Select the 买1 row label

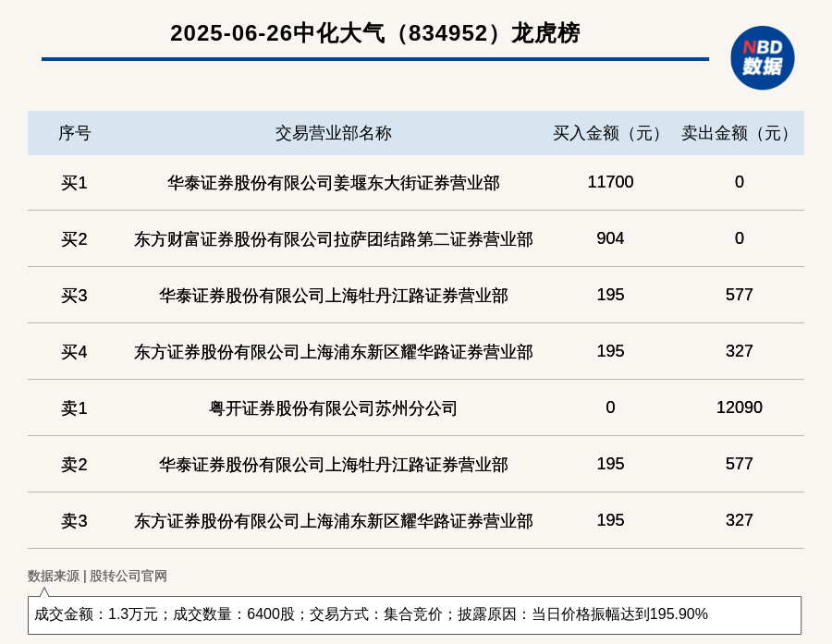(74, 183)
